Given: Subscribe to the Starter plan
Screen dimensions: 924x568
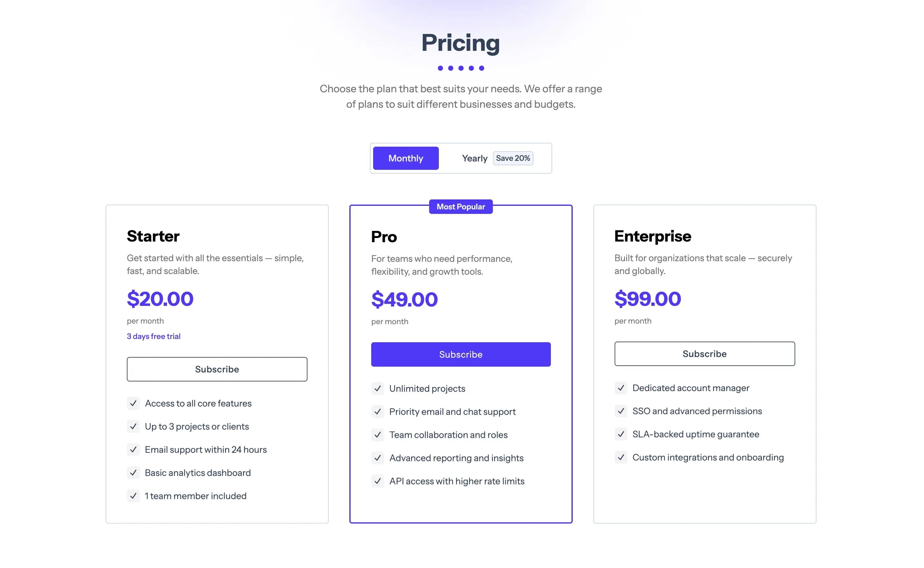Looking at the screenshot, I should coord(217,369).
